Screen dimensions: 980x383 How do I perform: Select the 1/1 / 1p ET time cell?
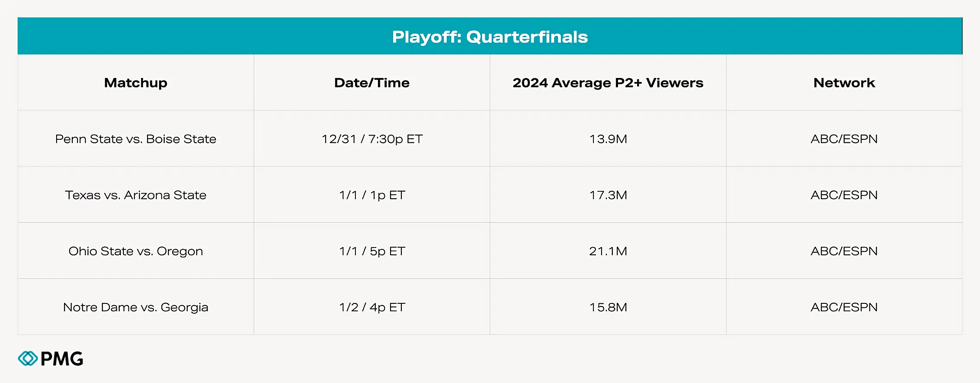372,195
